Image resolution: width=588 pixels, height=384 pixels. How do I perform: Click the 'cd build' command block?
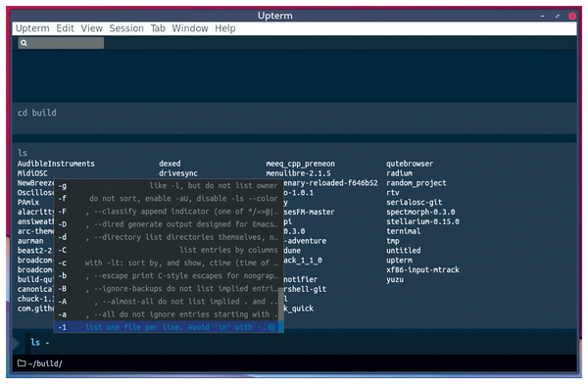[x=294, y=118]
